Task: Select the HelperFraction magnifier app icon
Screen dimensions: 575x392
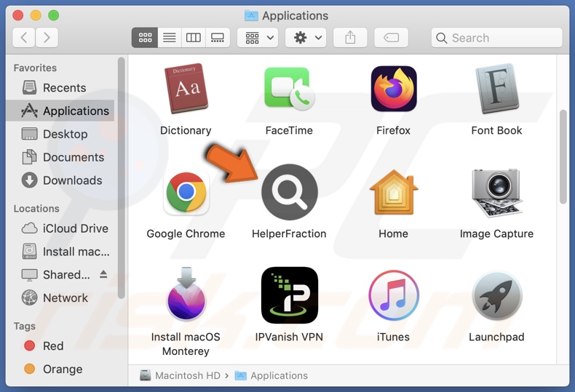Action: (x=290, y=192)
